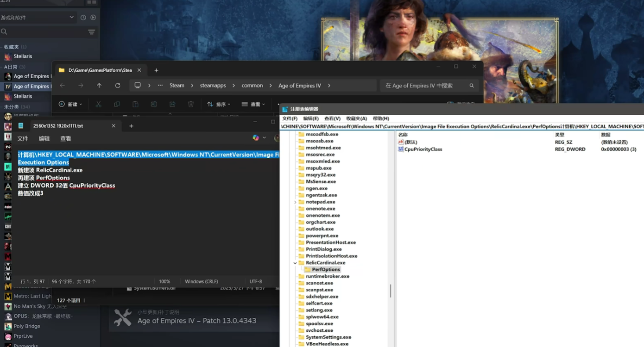The width and height of the screenshot is (644, 347).
Task: Click the Refresh icon in File Explorer
Action: click(x=118, y=86)
